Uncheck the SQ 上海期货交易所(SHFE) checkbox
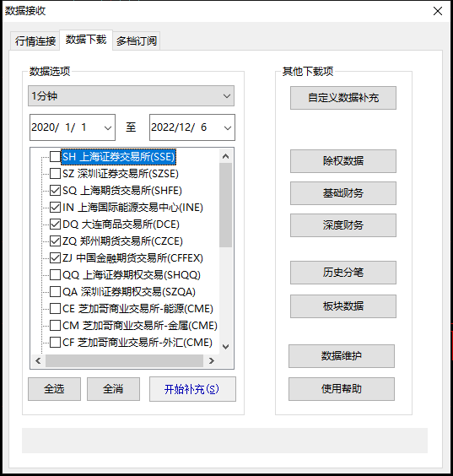The height and width of the screenshot is (476, 453). pyautogui.click(x=55, y=191)
